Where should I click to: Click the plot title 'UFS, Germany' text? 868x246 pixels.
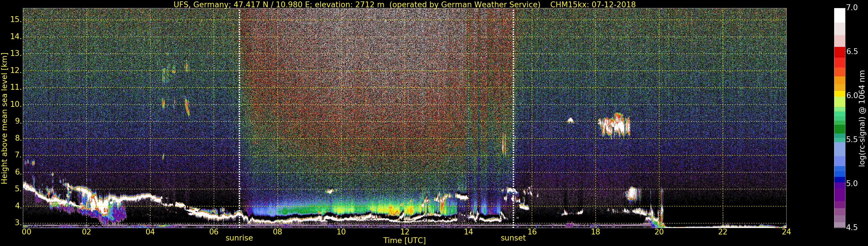(x=201, y=4)
